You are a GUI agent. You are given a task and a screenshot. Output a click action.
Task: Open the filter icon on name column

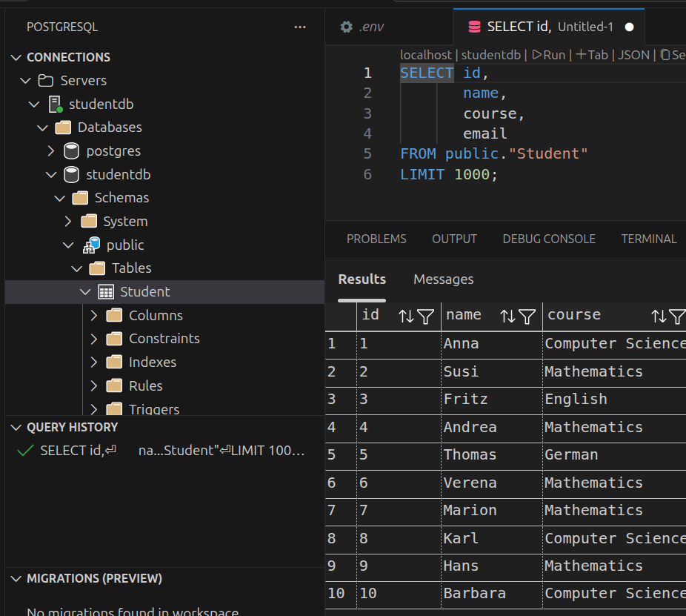click(527, 317)
